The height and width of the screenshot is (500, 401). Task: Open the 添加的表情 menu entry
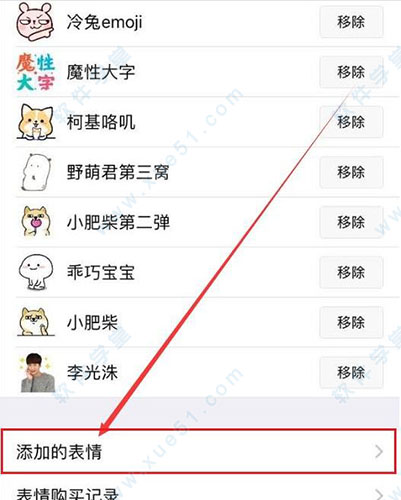click(199, 451)
